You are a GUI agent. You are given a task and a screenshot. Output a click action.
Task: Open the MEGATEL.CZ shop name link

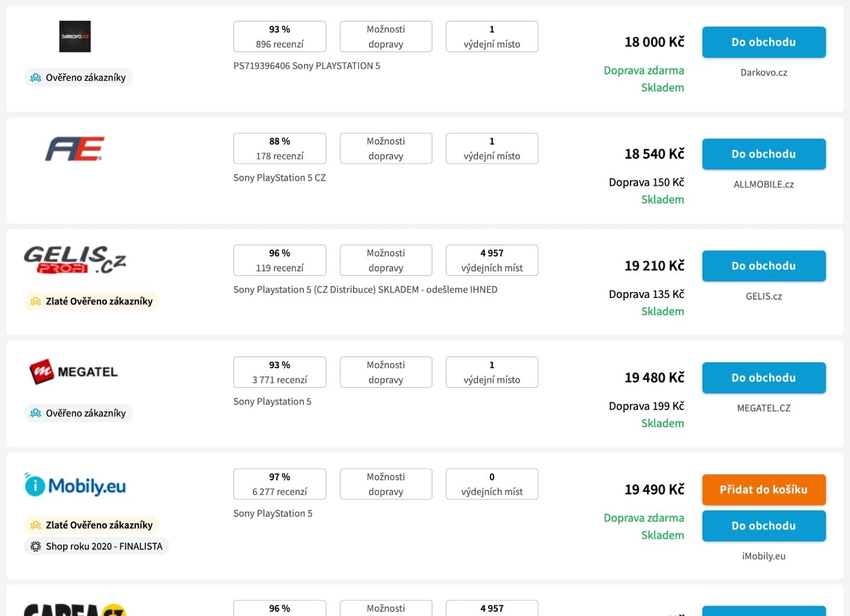tap(764, 408)
